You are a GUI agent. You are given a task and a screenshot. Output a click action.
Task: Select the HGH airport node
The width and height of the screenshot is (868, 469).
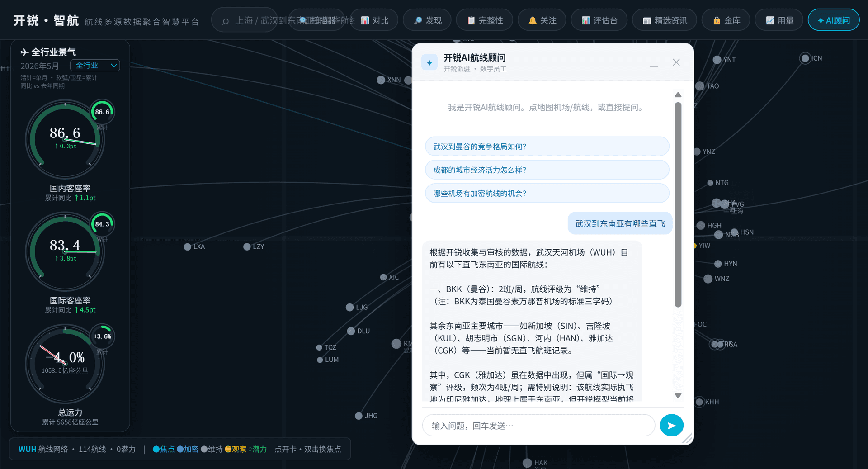click(701, 226)
